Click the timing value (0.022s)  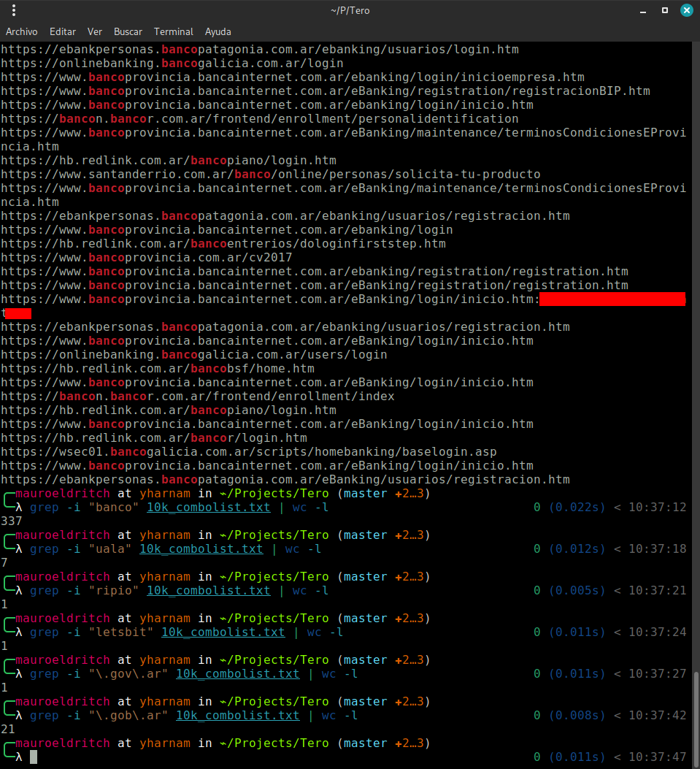[x=577, y=507]
